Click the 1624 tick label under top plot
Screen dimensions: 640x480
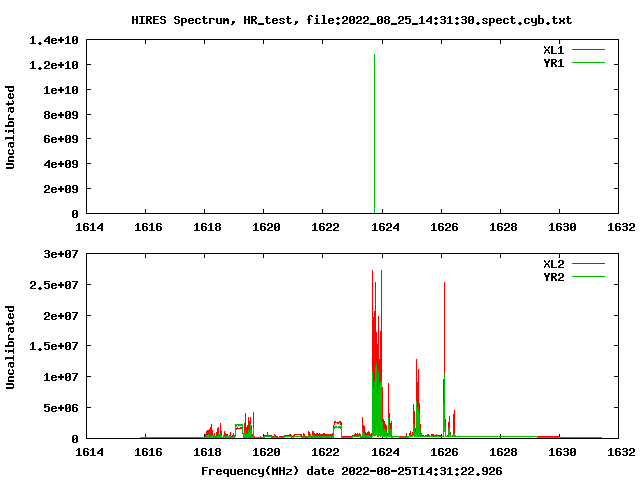[x=385, y=227]
